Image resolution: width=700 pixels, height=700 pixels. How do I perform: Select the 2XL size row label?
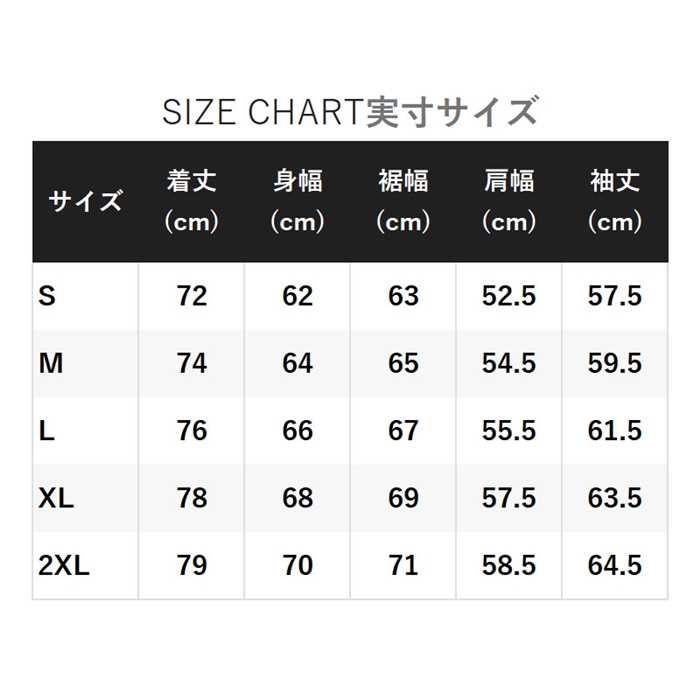[x=65, y=565]
